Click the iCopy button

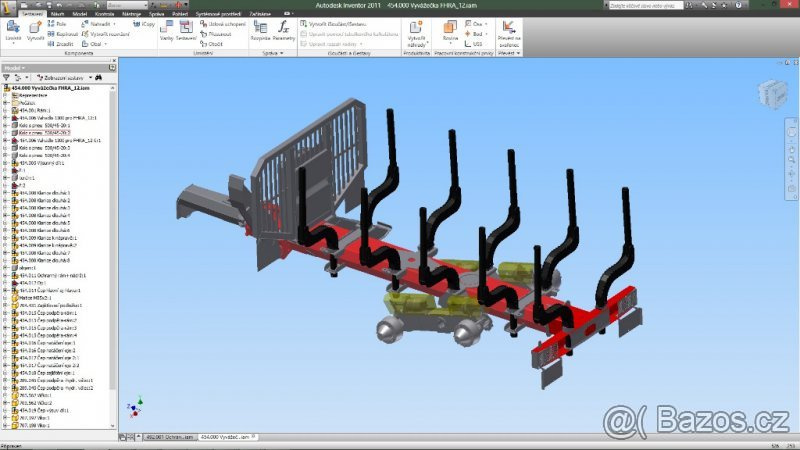point(147,22)
